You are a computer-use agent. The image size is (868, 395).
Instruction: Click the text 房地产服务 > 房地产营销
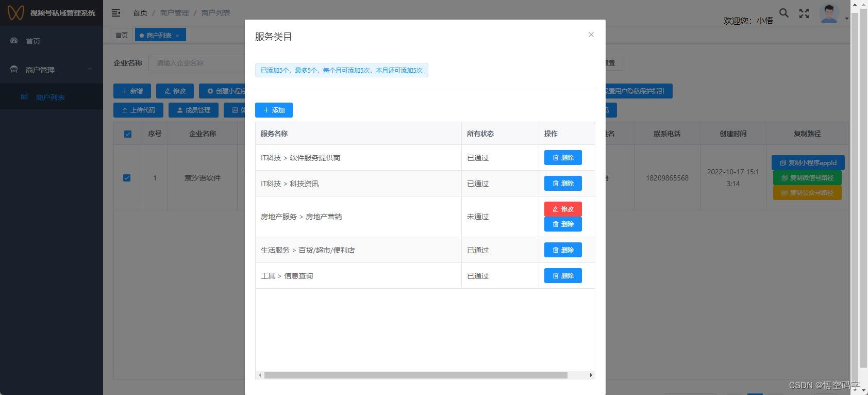[x=301, y=217]
